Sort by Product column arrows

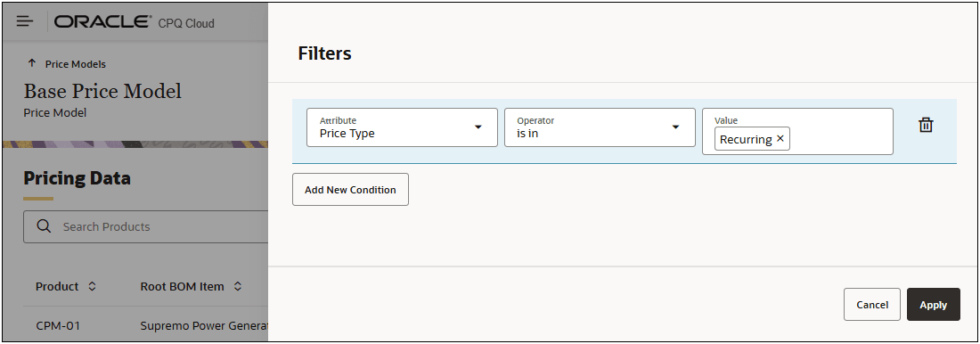(92, 286)
